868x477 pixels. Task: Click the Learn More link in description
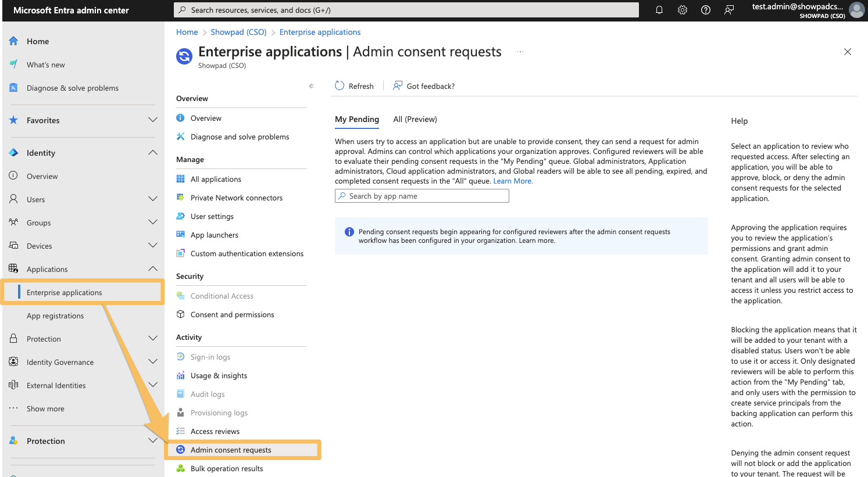[513, 181]
